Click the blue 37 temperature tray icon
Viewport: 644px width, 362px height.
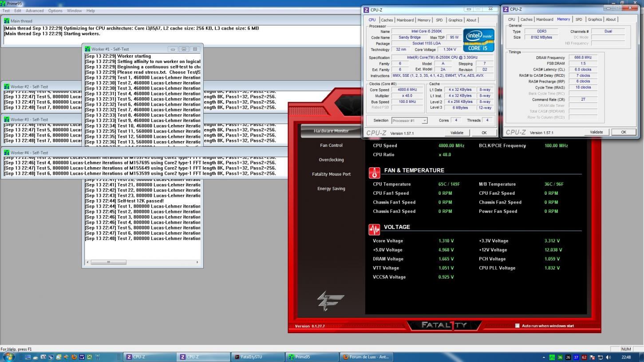576,357
